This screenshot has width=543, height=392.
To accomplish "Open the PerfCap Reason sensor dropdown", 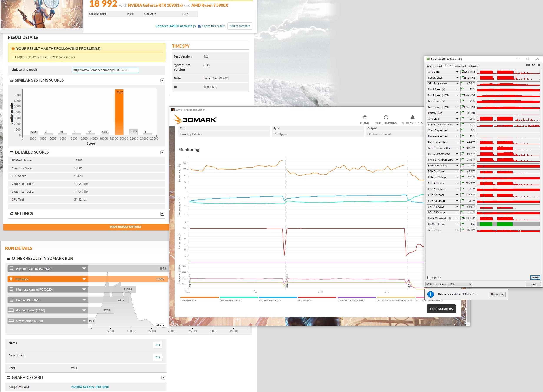I will coord(457,224).
